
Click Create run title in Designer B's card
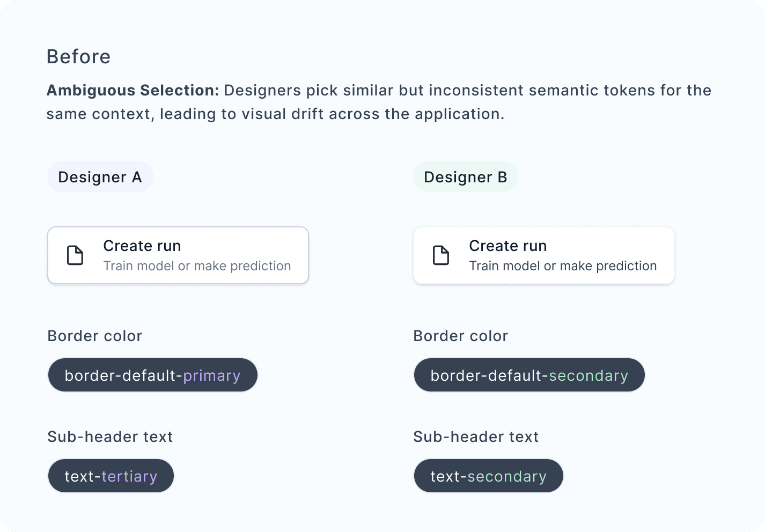point(508,246)
